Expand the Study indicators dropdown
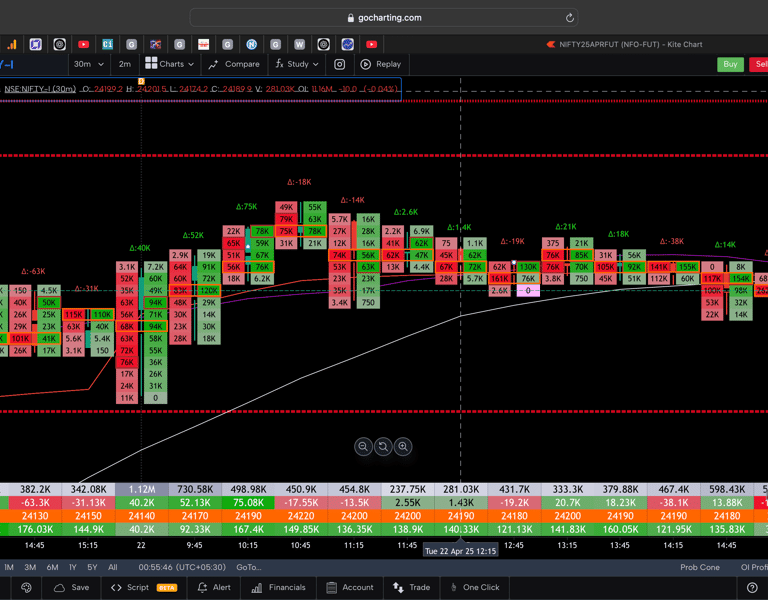Image resolution: width=768 pixels, height=600 pixels. click(x=315, y=64)
